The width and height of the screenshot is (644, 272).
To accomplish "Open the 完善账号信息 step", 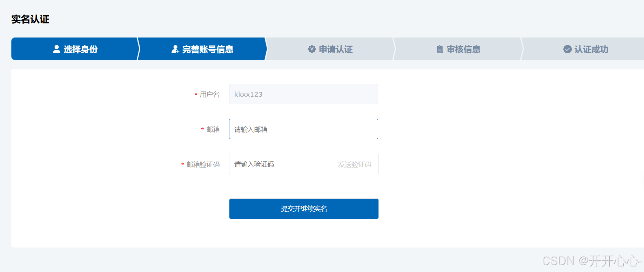I will point(202,49).
